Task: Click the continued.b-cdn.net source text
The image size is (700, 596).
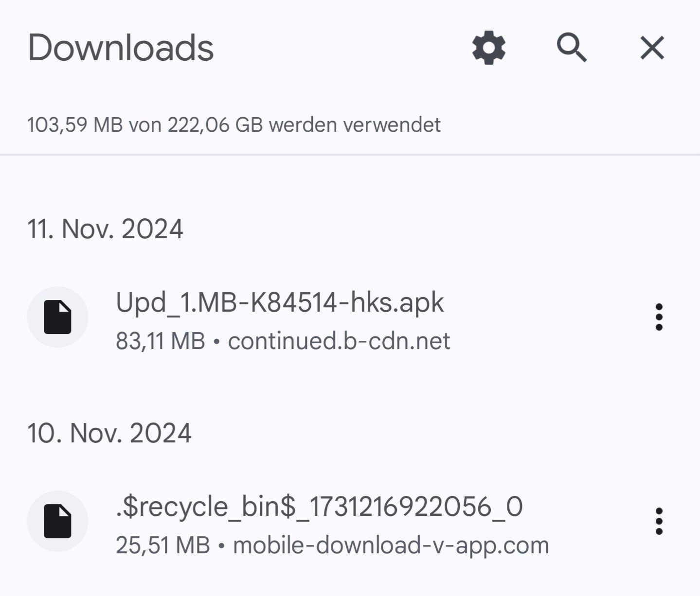Action: click(x=339, y=341)
